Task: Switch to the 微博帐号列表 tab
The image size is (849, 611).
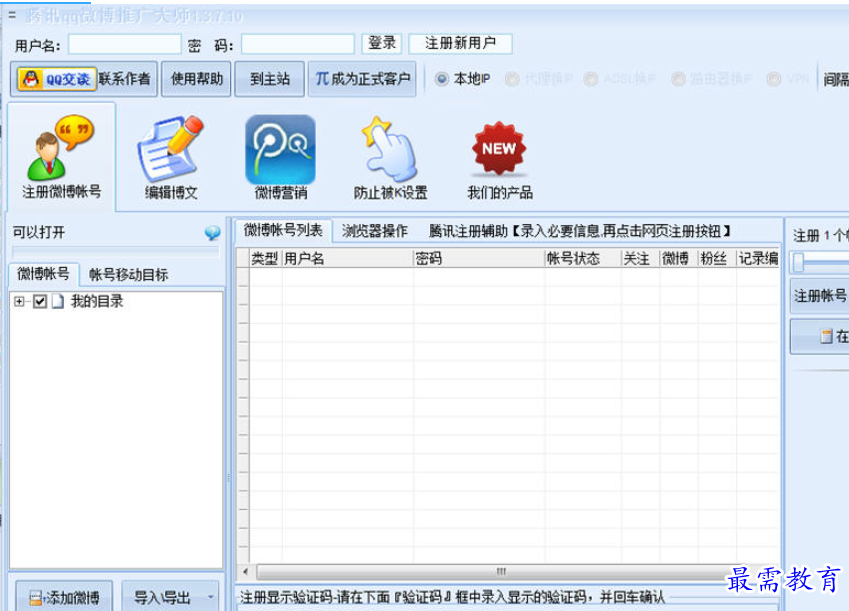Action: pyautogui.click(x=283, y=230)
